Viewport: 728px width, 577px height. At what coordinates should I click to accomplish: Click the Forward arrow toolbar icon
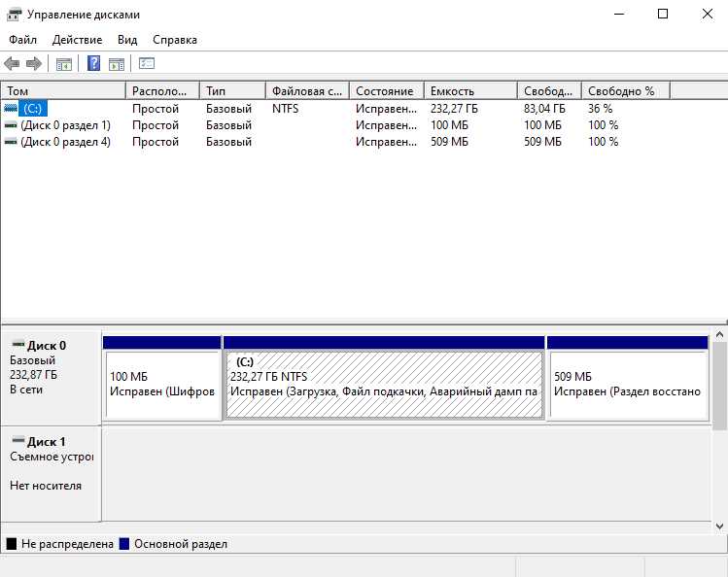(34, 63)
